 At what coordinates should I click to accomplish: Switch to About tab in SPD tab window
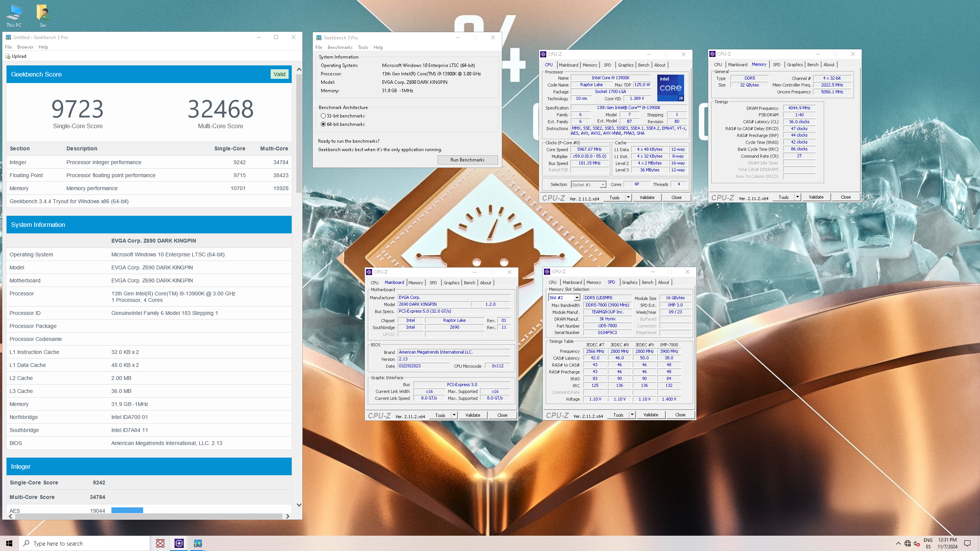[663, 282]
